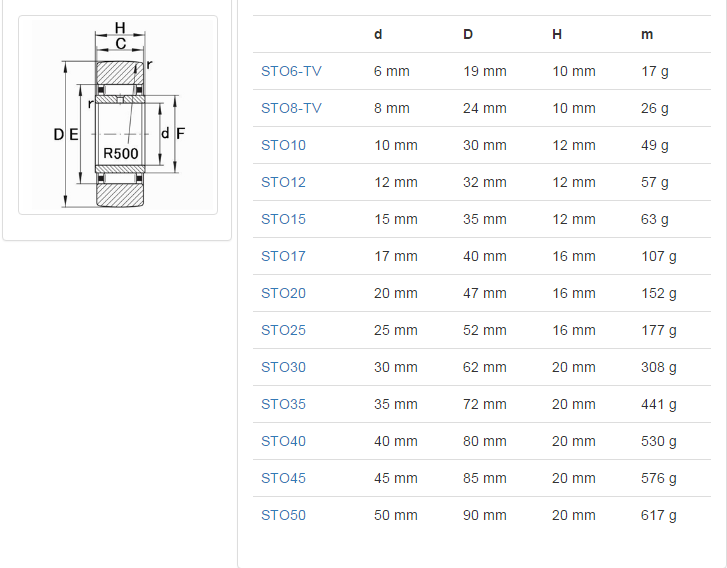This screenshot has height=568, width=727.
Task: Select the STO12 part link
Action: pos(283,182)
